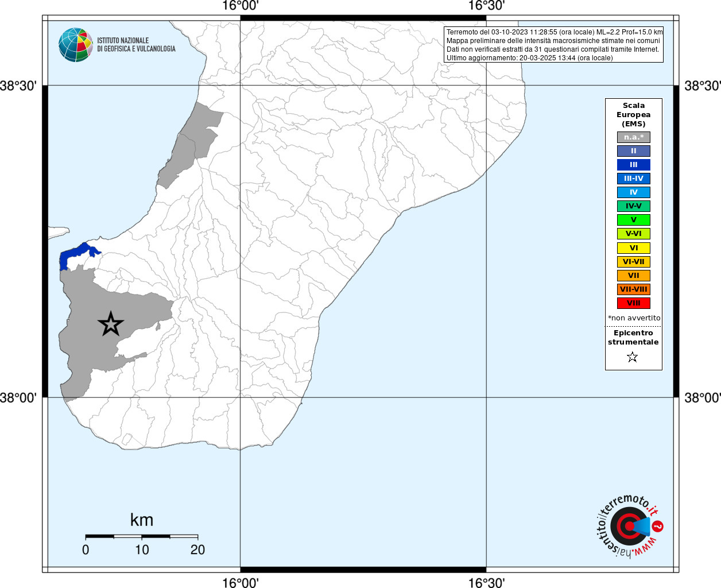Select the VI-VII legend swatch
The image size is (721, 588).
(x=634, y=262)
